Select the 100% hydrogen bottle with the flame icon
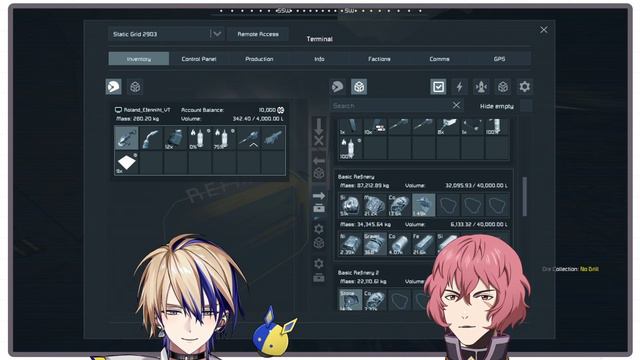The image size is (640, 360). 351,148
